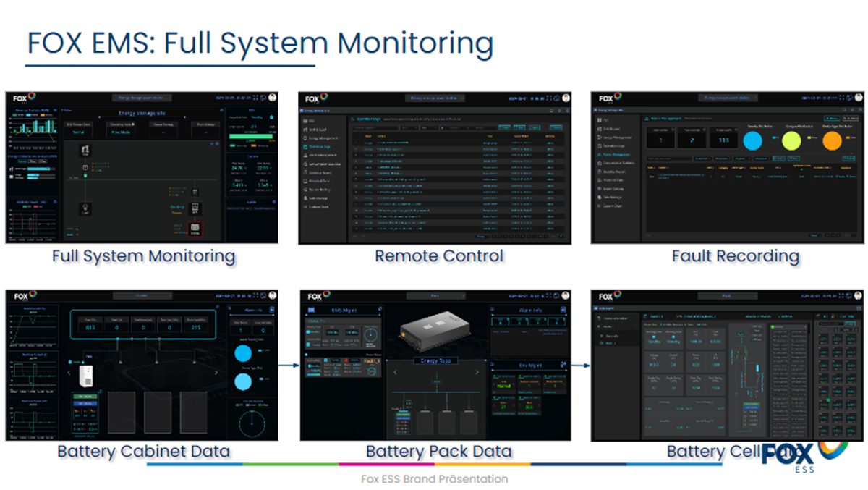Click Alarm Management icon in Remote Control sidebar

coord(306,156)
